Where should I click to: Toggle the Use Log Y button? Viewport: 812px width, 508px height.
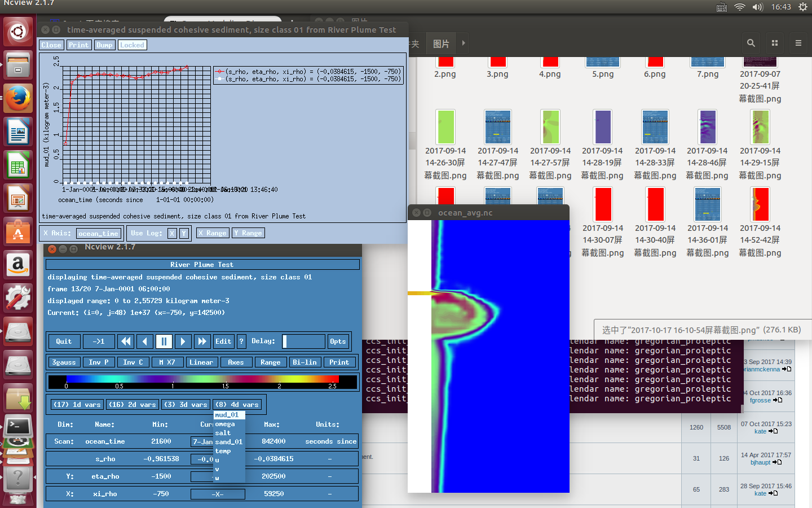coord(183,233)
